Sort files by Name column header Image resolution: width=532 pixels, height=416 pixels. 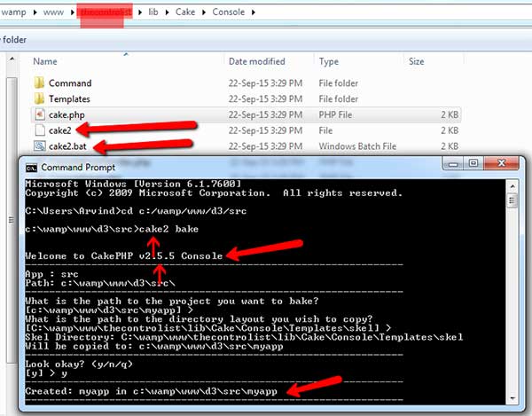45,61
